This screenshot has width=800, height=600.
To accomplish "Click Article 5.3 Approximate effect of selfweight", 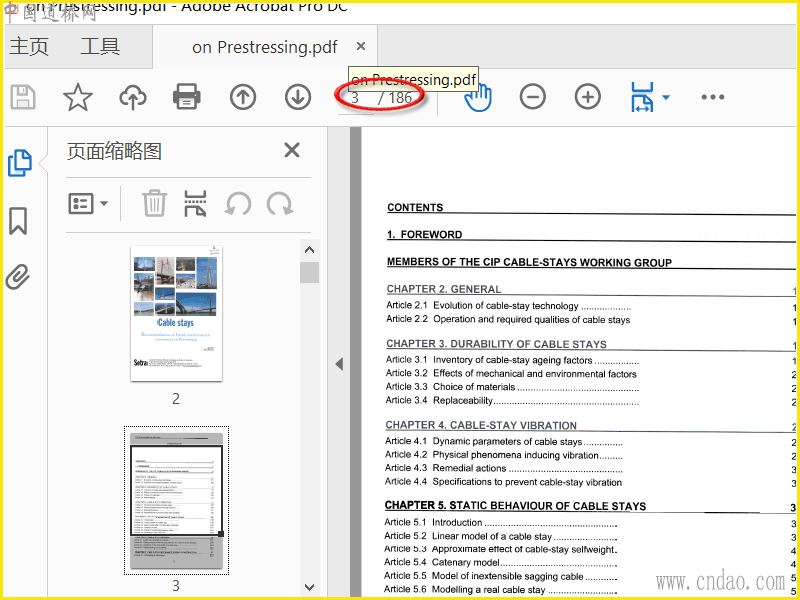I will point(499,549).
